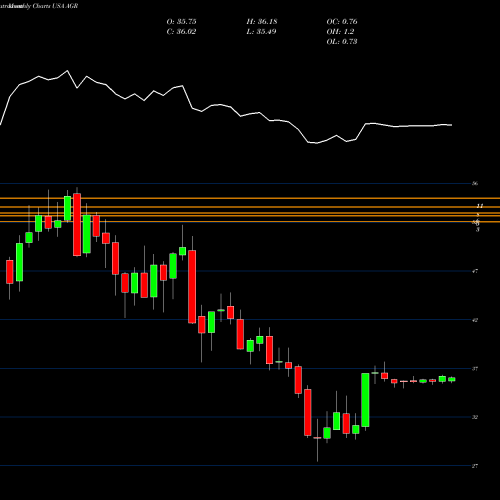Select the high value 'H: 36.18'
Viewport: 500px width, 500px height.
tap(262, 22)
